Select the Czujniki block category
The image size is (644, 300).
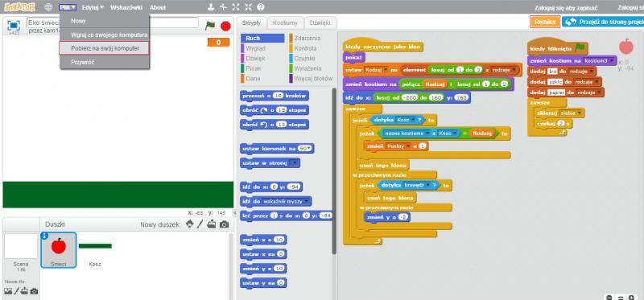point(311,58)
